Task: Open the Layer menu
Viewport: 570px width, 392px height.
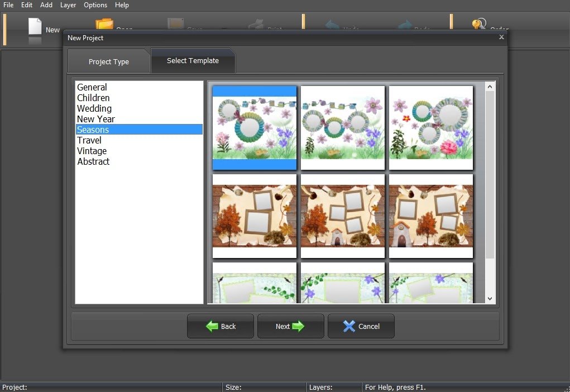Action: pos(68,5)
